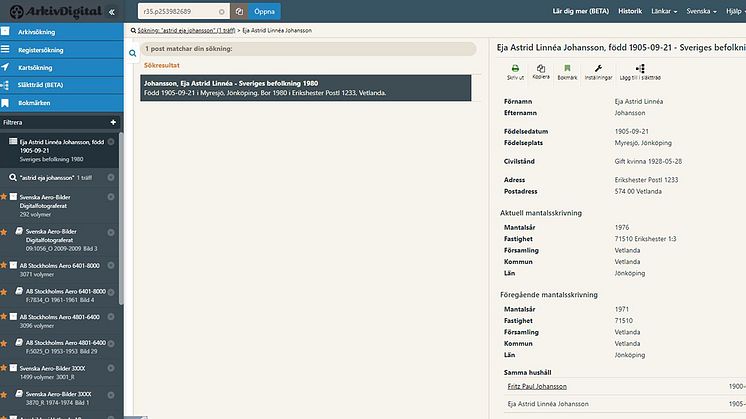Screen dimensions: 746x419
Task: Click breadcrumb link Sökning "astrid eja johansson"
Action: click(186, 30)
